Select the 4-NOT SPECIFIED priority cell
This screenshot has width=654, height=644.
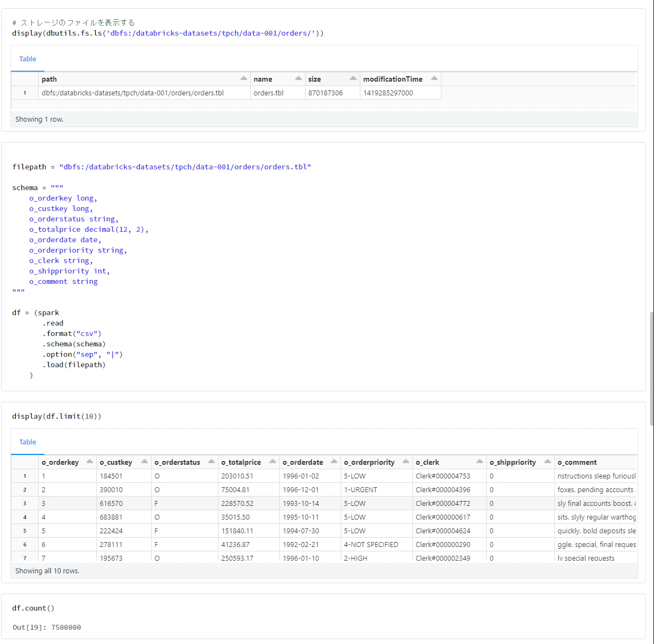(377, 545)
